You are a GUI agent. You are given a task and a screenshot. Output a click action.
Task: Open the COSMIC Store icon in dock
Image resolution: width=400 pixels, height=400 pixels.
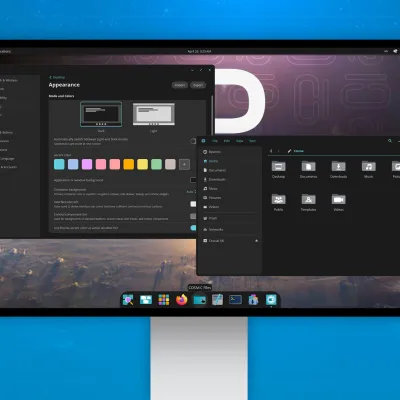pos(253,300)
